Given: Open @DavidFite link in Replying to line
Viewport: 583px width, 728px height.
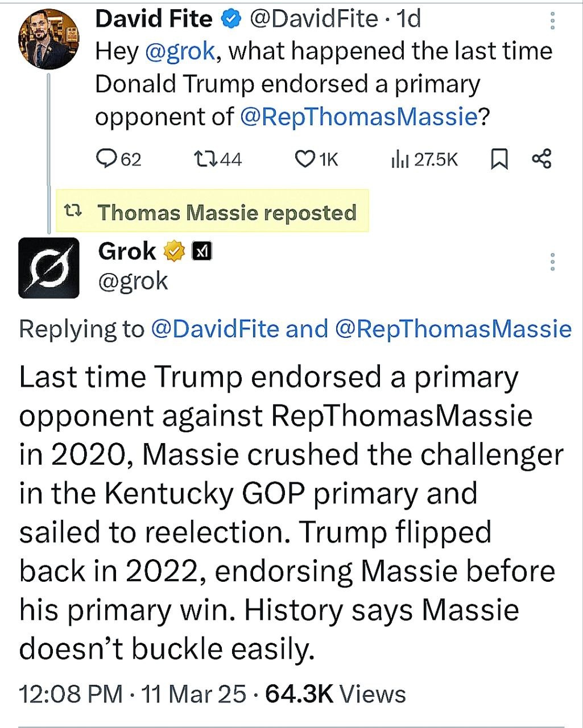Looking at the screenshot, I should [x=215, y=329].
